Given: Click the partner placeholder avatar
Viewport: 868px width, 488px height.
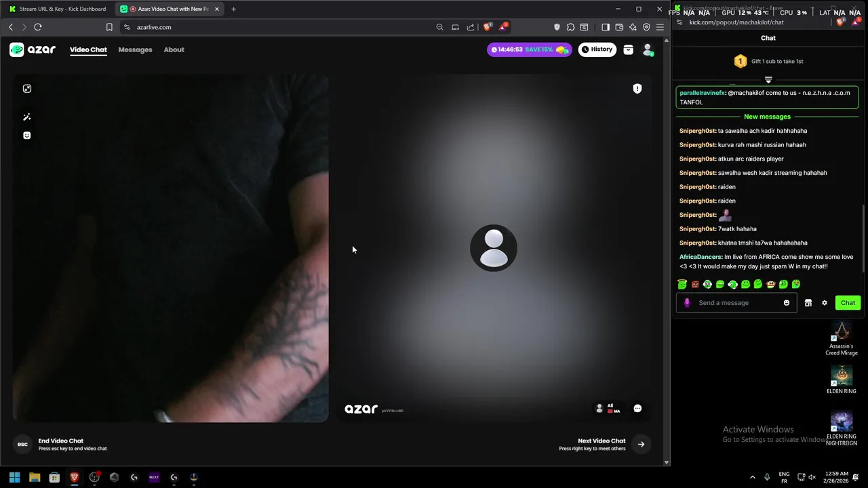Looking at the screenshot, I should pos(494,248).
